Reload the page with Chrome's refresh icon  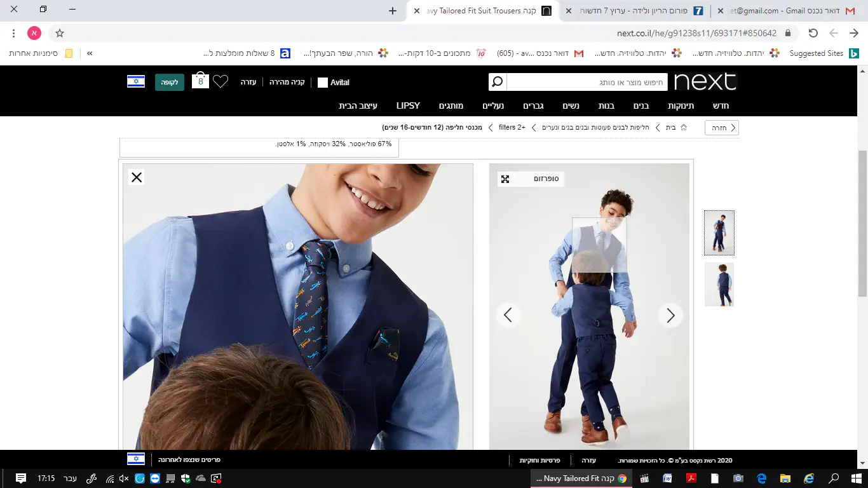click(813, 33)
